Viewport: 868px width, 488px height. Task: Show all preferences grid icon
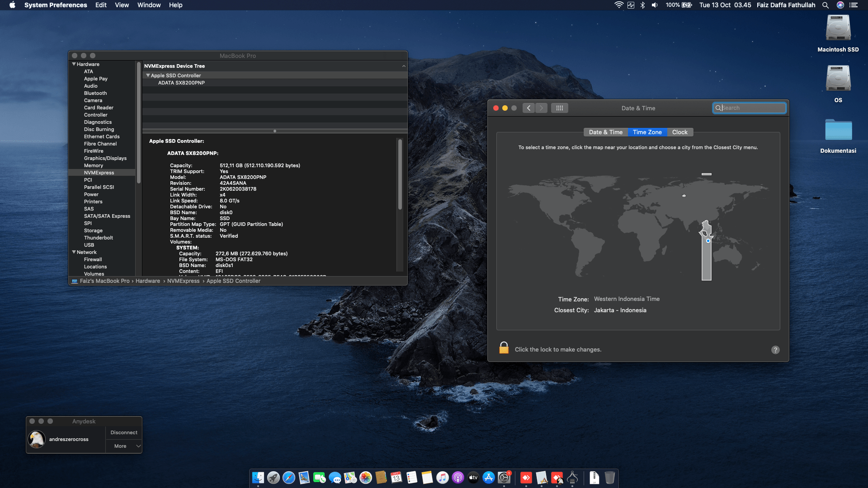559,108
